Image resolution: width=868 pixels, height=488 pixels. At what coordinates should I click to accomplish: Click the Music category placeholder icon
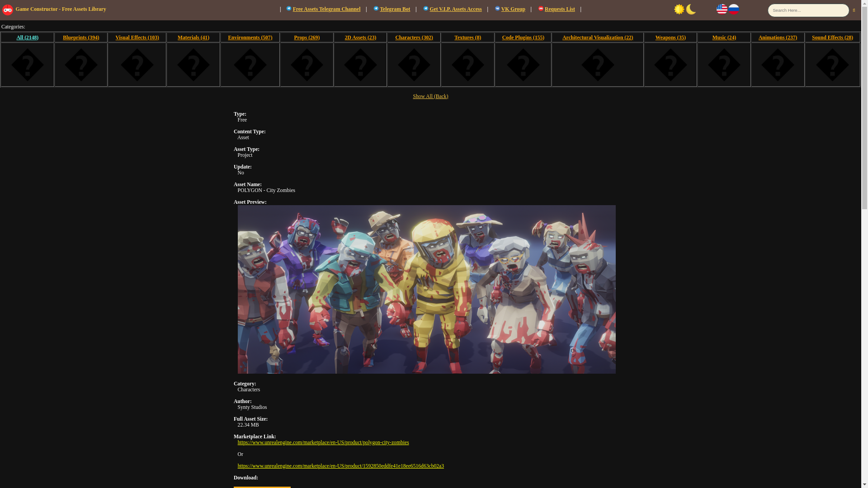[x=724, y=65]
